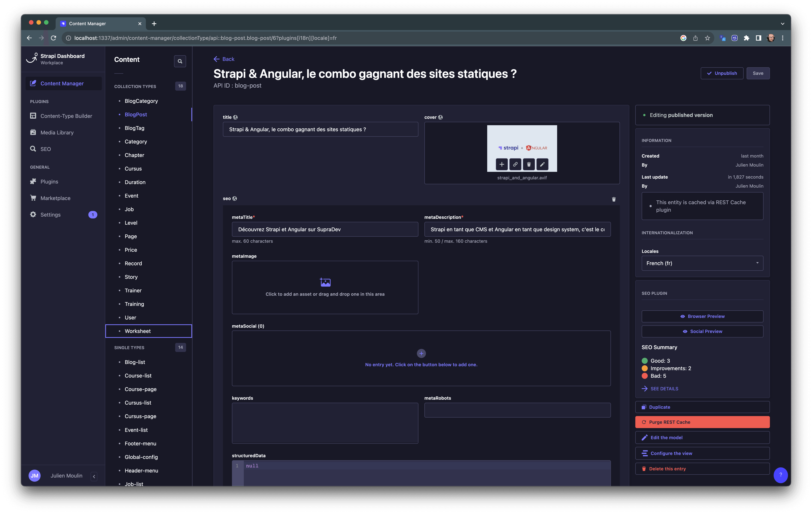812x514 pixels.
Task: Reload the browser page
Action: tap(53, 38)
